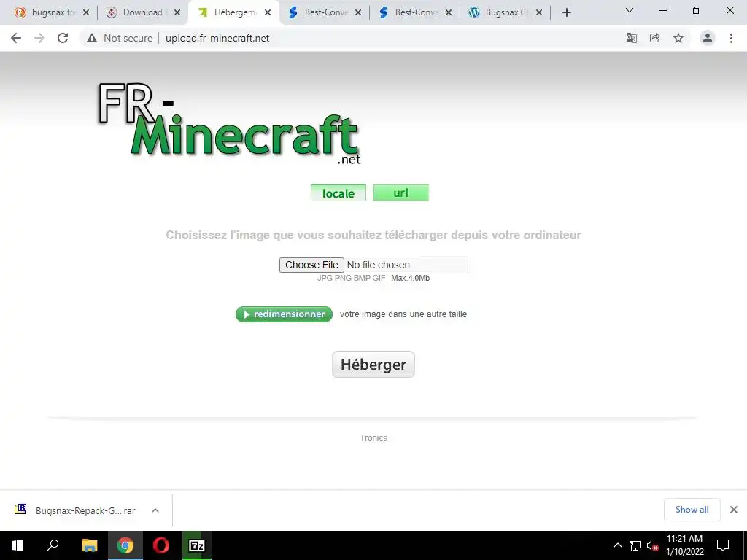Click the muted volume tray icon
This screenshot has width=747, height=560.
pos(652,545)
